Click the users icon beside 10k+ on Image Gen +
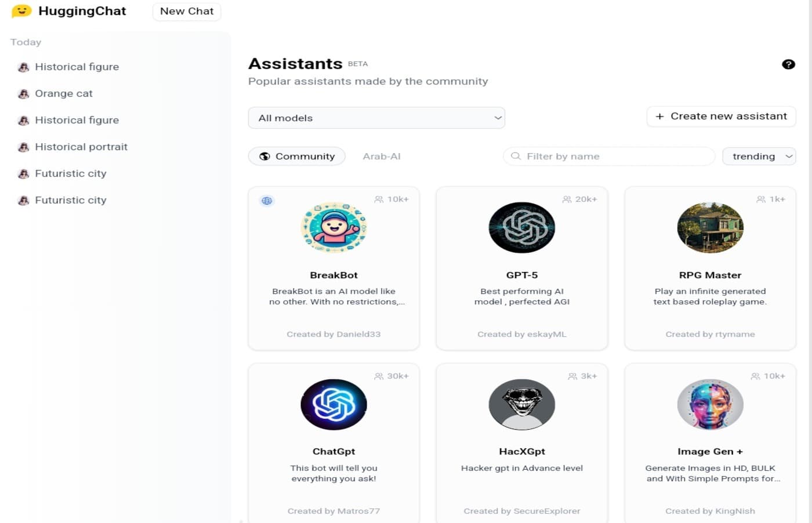This screenshot has width=812, height=523. 755,376
